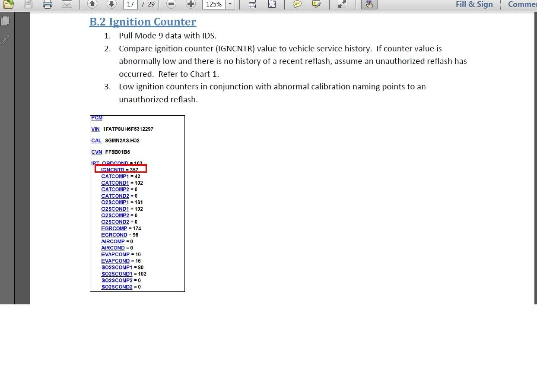Viewport: 537px width, 392px height.
Task: Click the total page count 29
Action: (x=151, y=4)
